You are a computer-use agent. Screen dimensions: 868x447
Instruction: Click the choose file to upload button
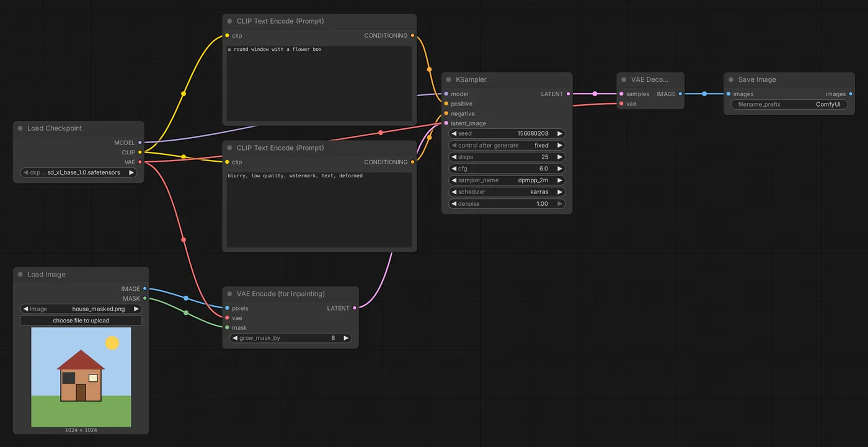click(81, 321)
